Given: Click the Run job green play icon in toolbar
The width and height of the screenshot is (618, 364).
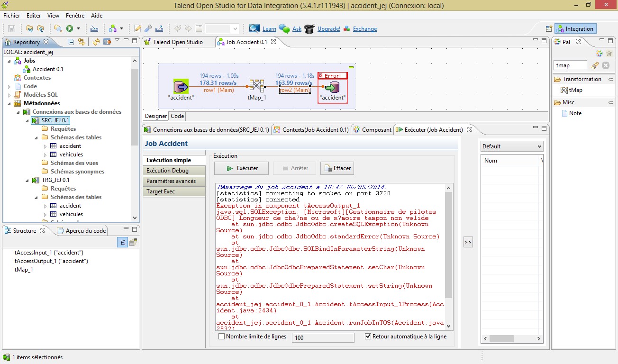Looking at the screenshot, I should [x=70, y=28].
